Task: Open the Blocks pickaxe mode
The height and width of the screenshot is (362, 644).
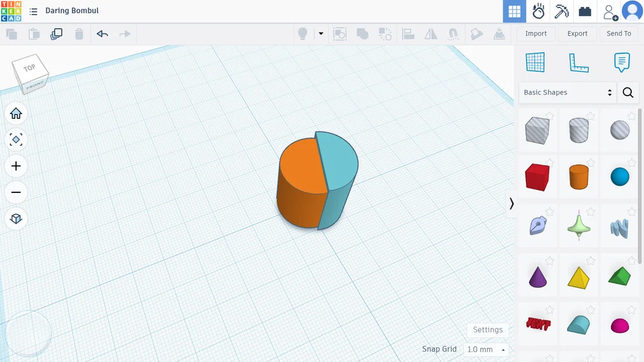Action: coord(561,12)
